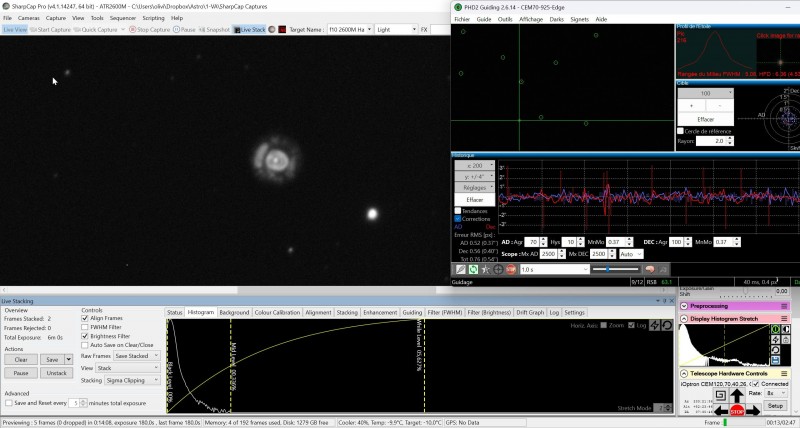Screen dimensions: 800x428
Task: Click the round moon icon beside Live Stack
Action: tap(272, 30)
